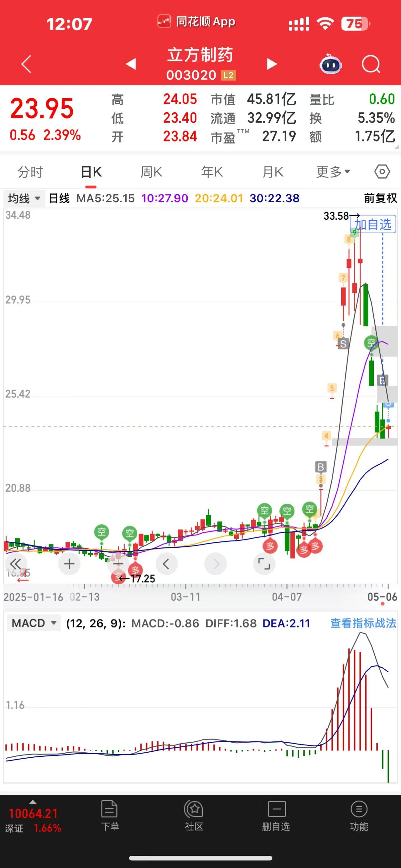401x868 pixels.
Task: Open the AI robot assistant
Action: coord(330,64)
